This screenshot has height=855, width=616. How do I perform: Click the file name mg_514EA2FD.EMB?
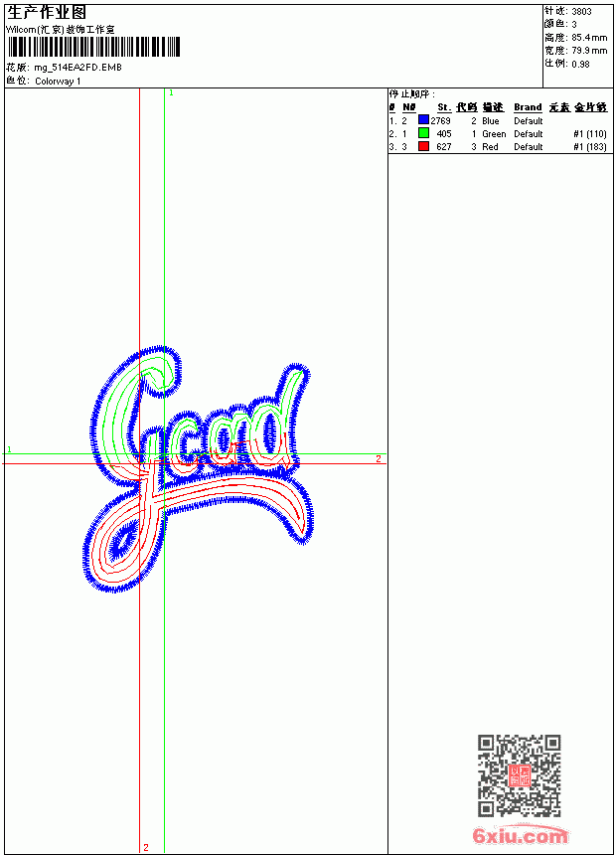tap(77, 68)
